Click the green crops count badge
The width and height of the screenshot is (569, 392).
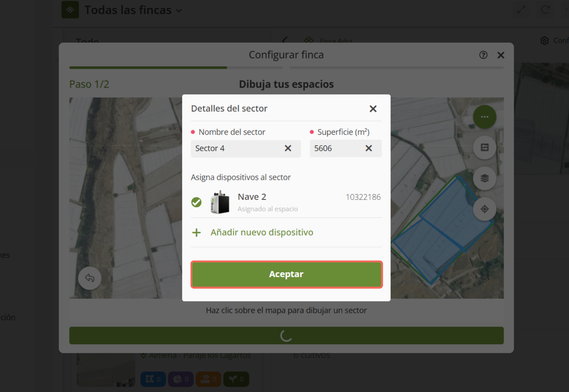236,379
